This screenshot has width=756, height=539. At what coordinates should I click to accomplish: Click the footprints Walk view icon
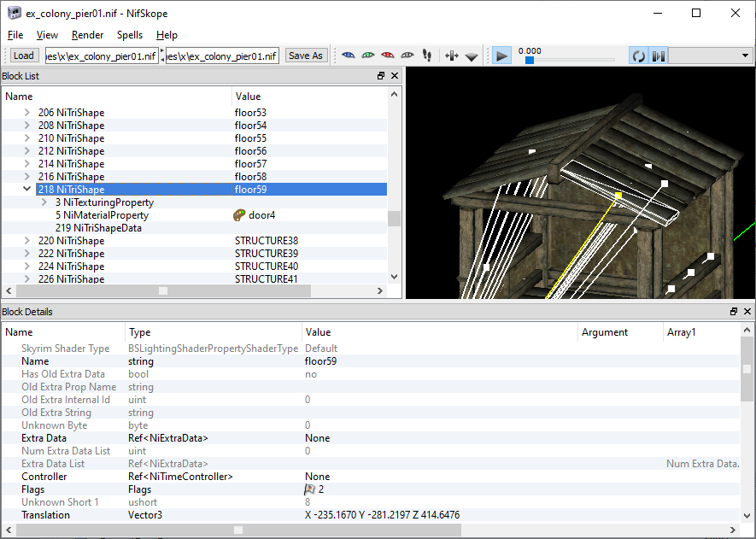[x=427, y=56]
